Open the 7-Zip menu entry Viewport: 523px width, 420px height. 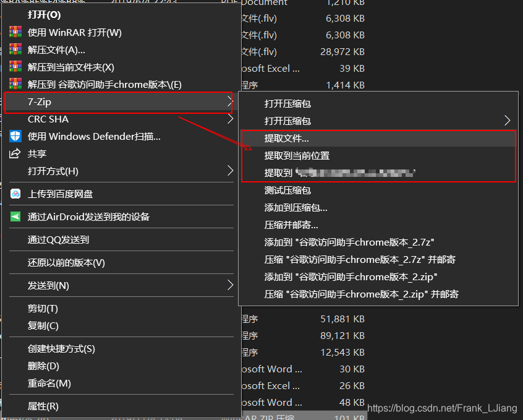121,102
